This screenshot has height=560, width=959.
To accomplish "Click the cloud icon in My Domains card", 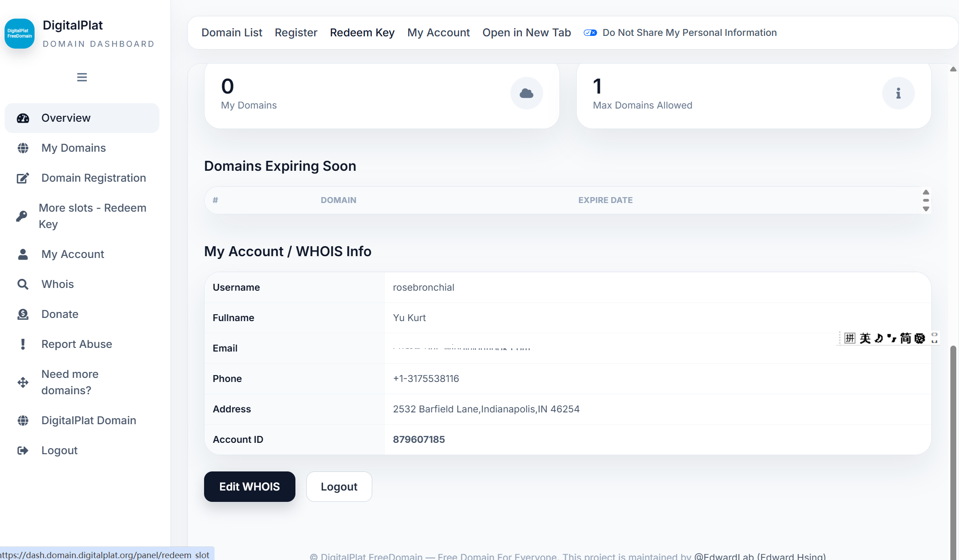I will pos(526,93).
